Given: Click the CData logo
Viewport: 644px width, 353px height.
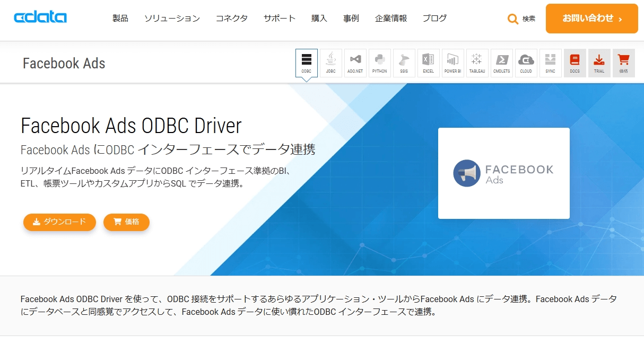Looking at the screenshot, I should (x=40, y=17).
